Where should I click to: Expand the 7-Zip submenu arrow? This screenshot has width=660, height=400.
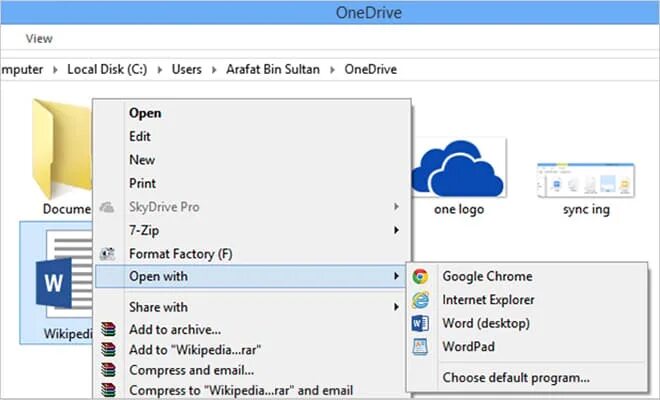point(396,230)
